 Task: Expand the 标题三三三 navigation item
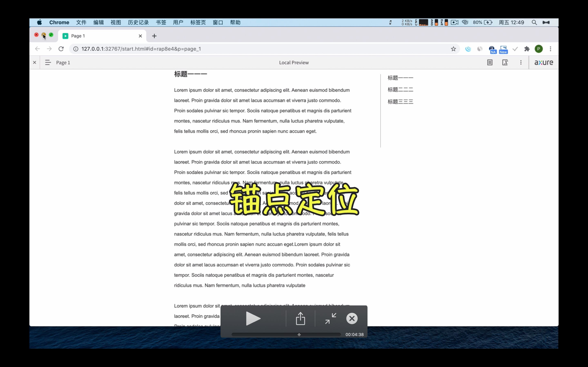[x=400, y=102]
